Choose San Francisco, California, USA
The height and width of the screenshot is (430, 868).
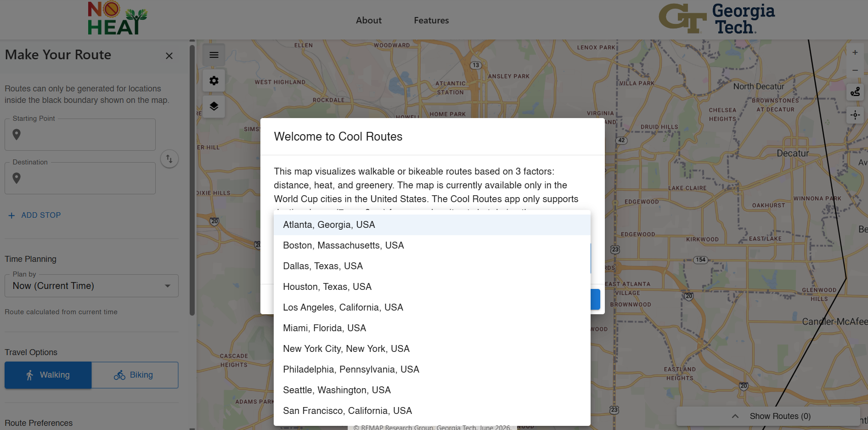tap(432, 411)
